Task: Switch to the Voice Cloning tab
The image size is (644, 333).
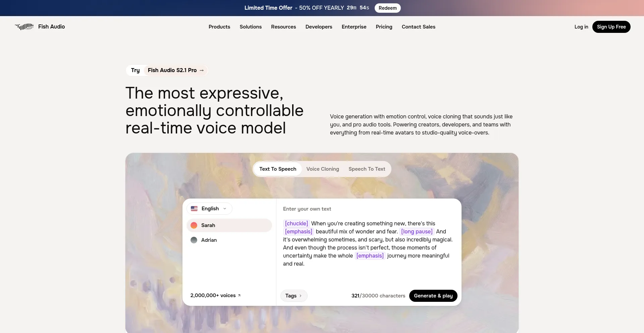Action: tap(323, 169)
